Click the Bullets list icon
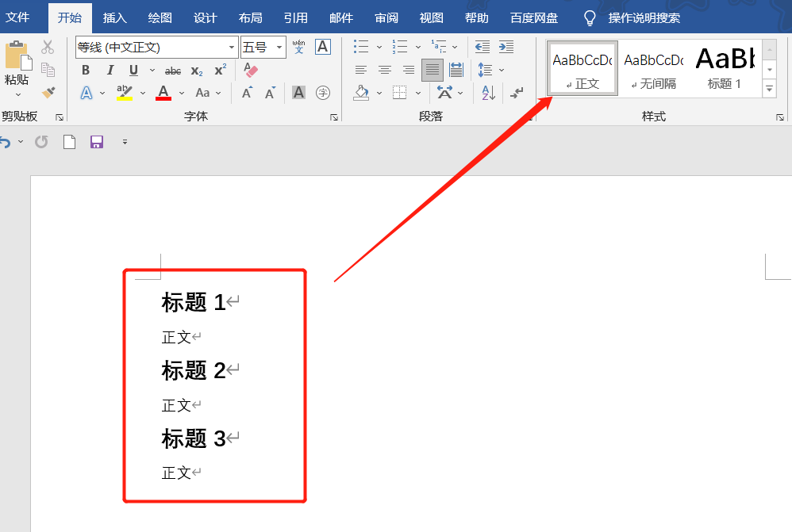This screenshot has width=792, height=532. (360, 47)
